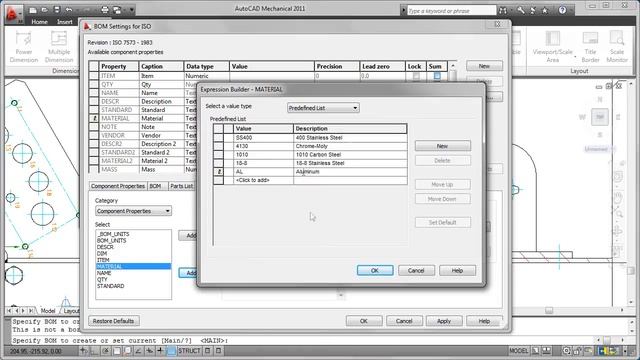This screenshot has width=640, height=360.
Task: Click the Undo arrow icon
Action: click(69, 10)
